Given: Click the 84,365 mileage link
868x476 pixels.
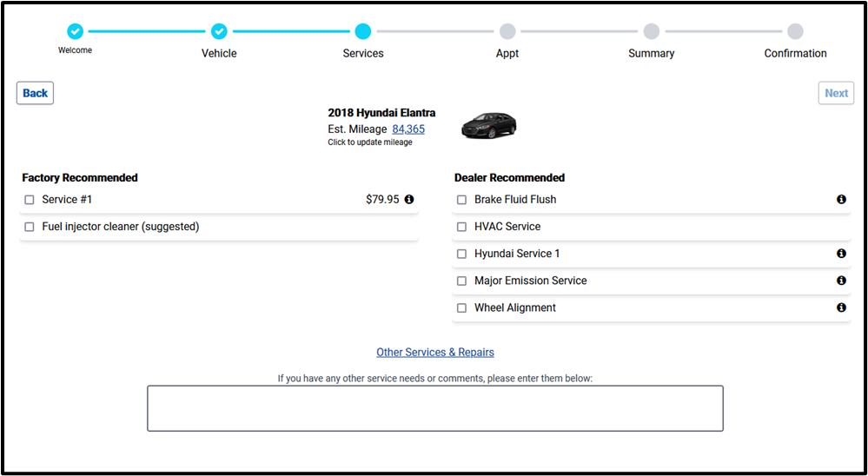Looking at the screenshot, I should [x=408, y=129].
